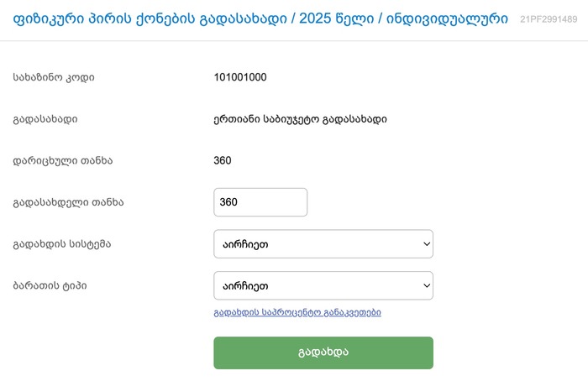The width and height of the screenshot is (588, 381).
Task: Click the გადახდის სისტემა label
Action: [x=62, y=244]
